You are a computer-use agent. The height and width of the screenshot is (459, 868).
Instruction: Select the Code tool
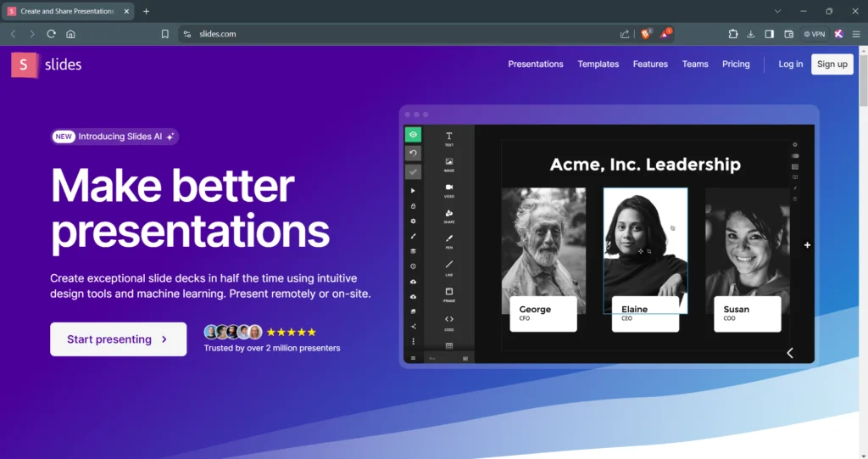coord(449,322)
